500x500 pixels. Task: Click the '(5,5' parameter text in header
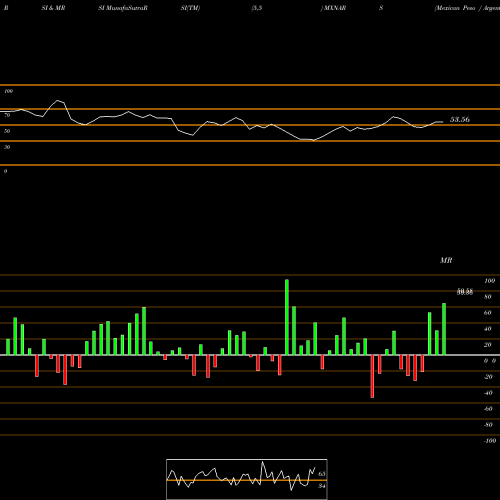257,8
